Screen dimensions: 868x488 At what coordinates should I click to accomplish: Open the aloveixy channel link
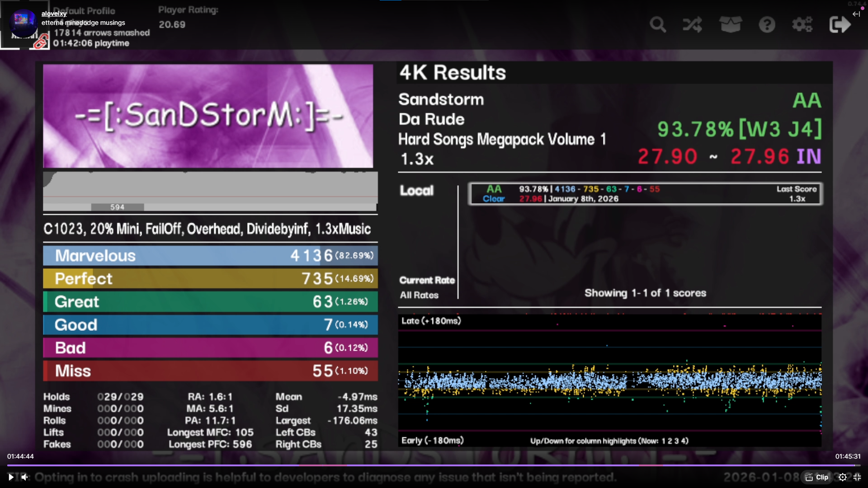click(54, 14)
